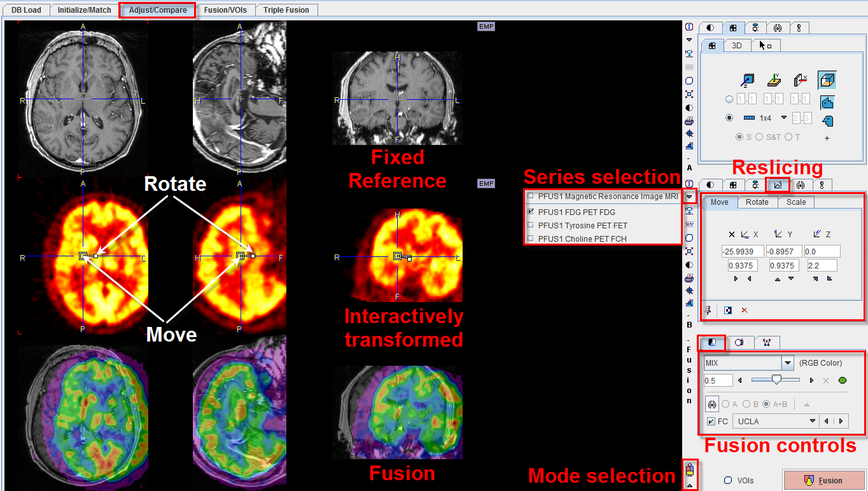Click the X translation field showing -25.9939
868x491 pixels.
743,251
